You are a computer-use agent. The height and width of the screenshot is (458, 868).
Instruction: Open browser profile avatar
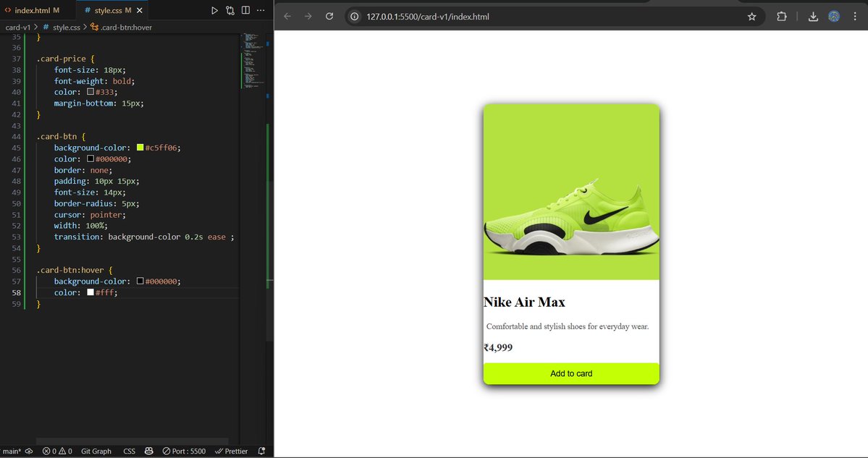(x=834, y=17)
